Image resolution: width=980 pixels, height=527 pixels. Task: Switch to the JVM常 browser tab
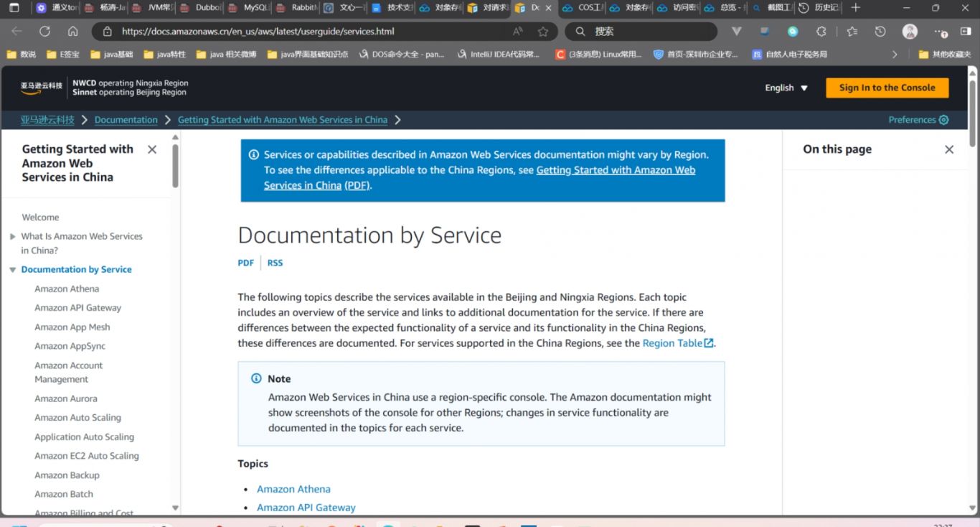click(153, 8)
